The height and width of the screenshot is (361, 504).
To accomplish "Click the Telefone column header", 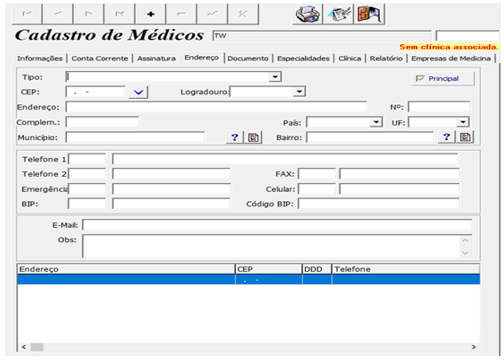I will click(406, 269).
